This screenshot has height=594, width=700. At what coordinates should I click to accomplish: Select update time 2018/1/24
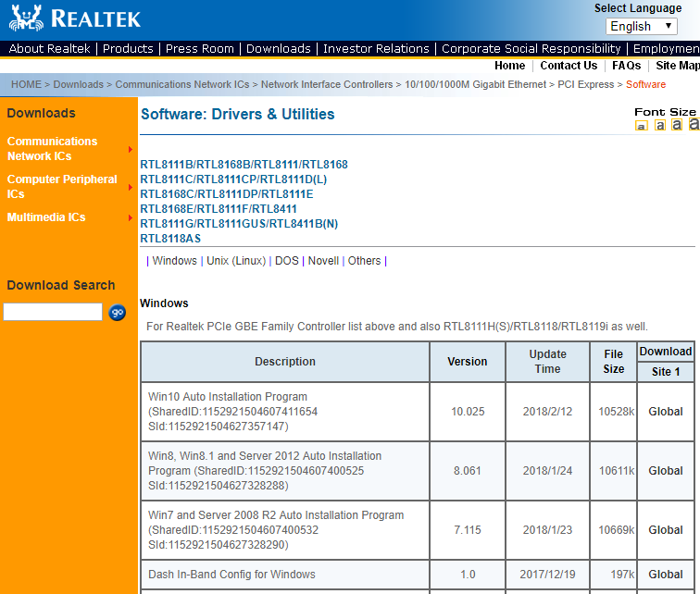click(547, 471)
